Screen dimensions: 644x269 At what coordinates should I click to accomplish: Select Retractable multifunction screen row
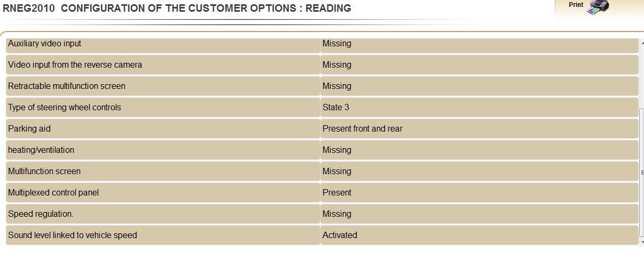[x=322, y=86]
